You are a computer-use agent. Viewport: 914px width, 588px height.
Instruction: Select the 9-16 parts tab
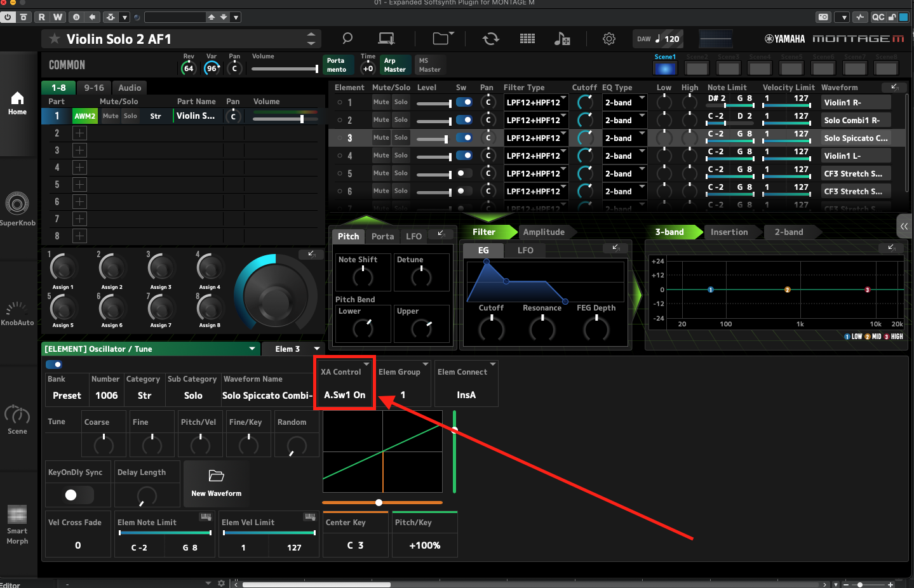(94, 88)
